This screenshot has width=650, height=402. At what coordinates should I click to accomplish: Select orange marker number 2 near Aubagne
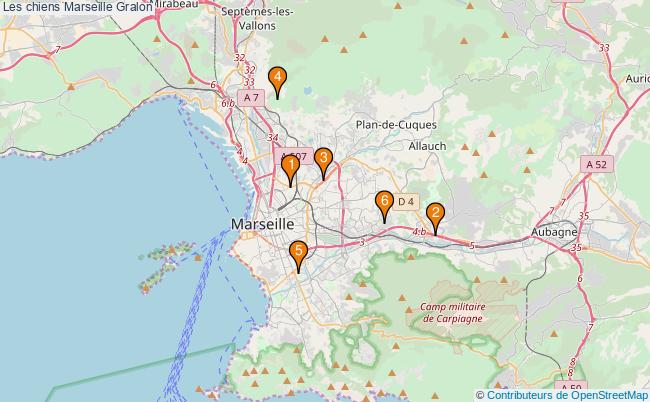435,214
